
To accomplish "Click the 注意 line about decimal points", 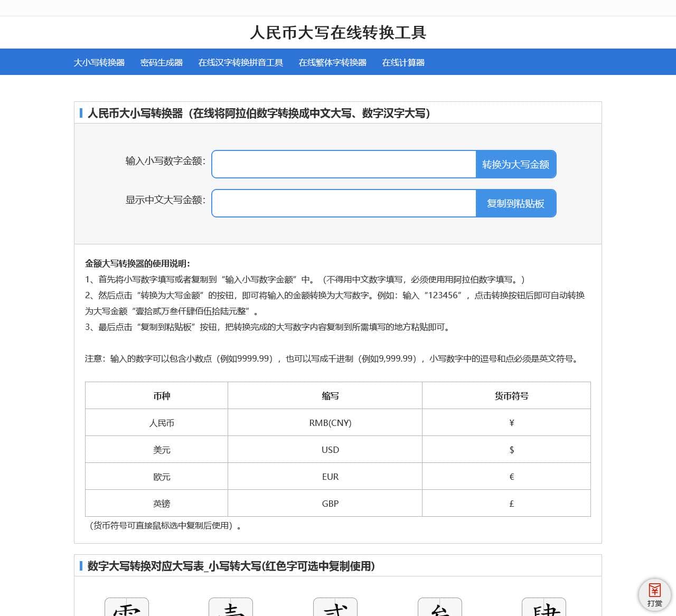I will point(333,358).
